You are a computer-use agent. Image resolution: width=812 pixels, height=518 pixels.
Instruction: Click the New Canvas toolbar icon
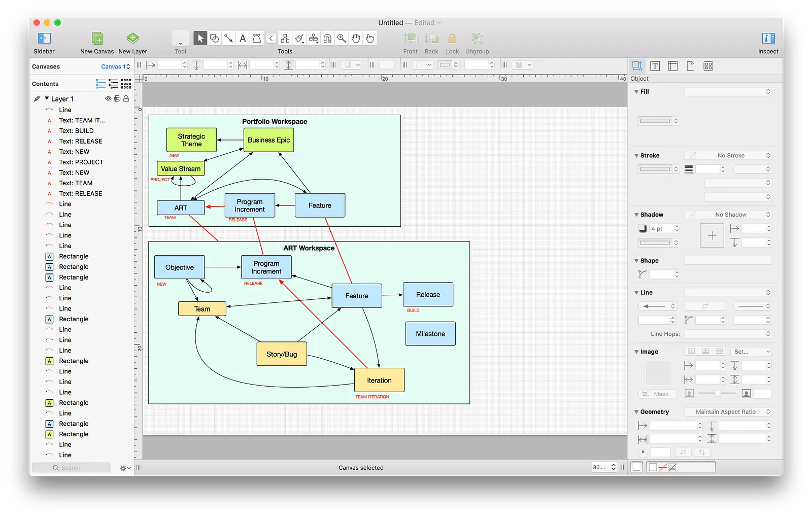click(x=97, y=38)
